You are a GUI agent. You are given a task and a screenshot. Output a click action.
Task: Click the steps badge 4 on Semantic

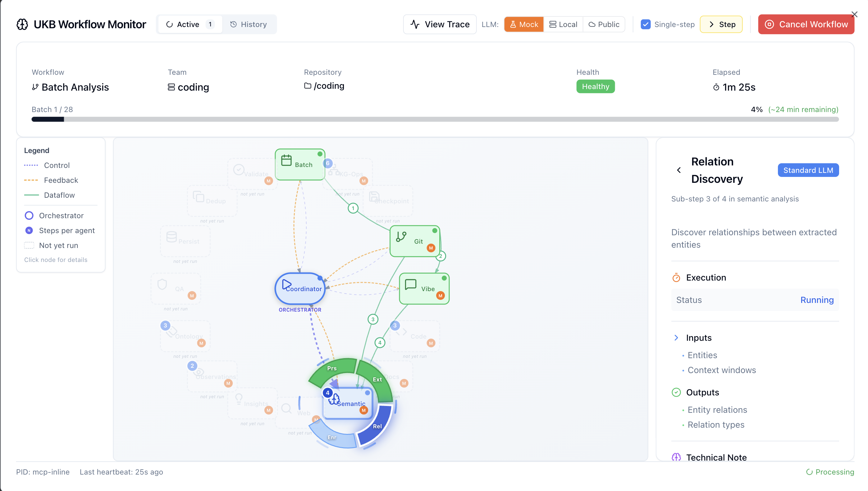327,393
